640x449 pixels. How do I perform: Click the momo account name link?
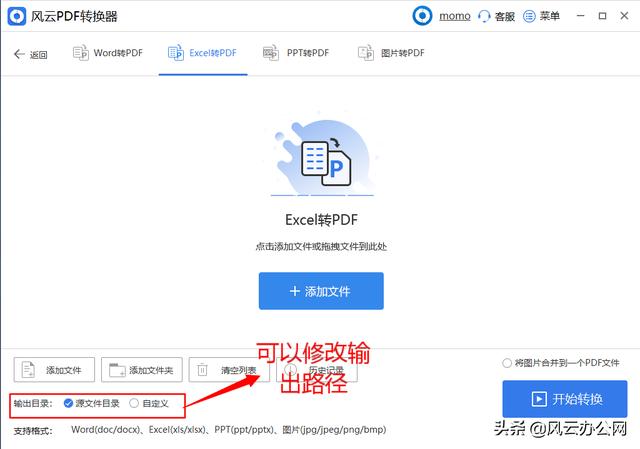(455, 16)
